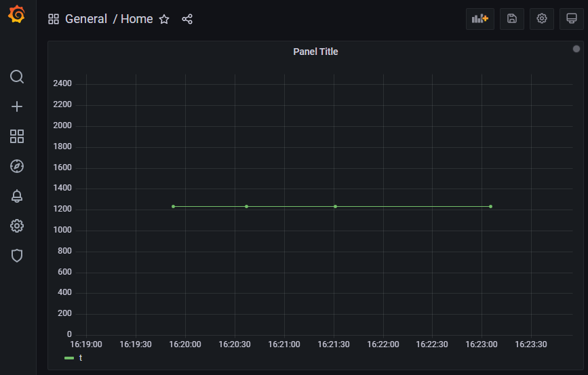
Task: Click the first data point on the line
Action: [x=173, y=207]
